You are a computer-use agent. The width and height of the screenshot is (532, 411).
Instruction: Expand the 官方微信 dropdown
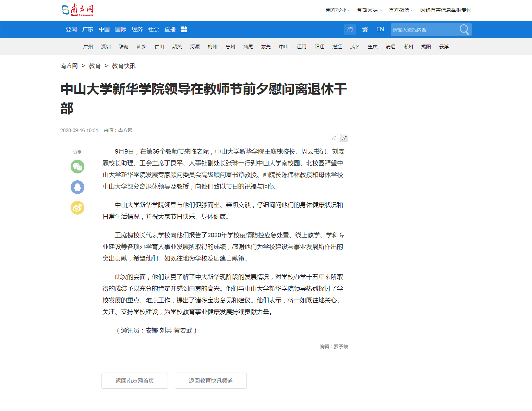401,10
